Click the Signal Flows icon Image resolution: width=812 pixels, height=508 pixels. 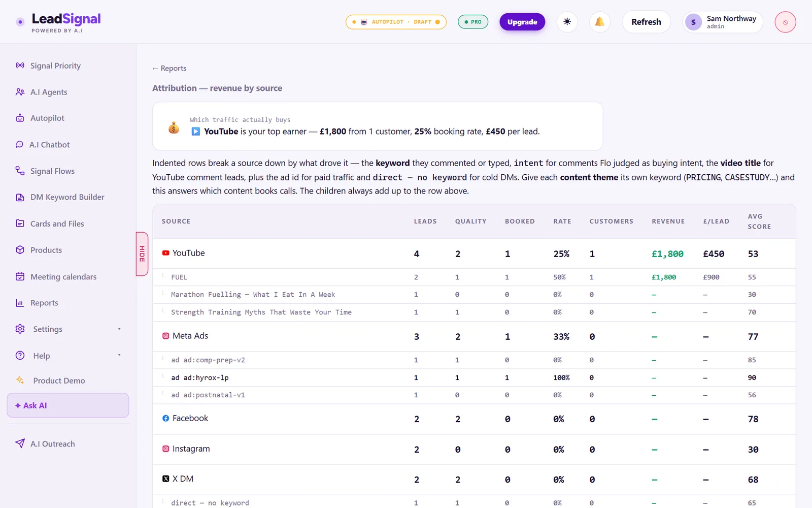(20, 171)
